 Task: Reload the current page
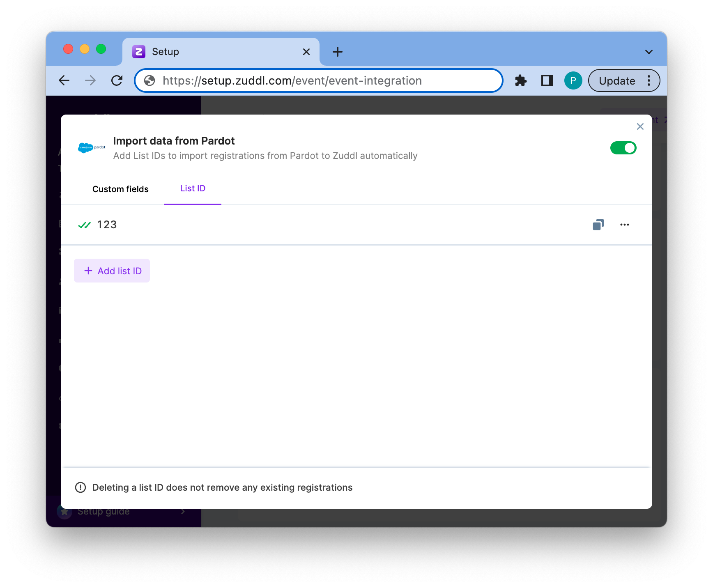[x=117, y=80]
